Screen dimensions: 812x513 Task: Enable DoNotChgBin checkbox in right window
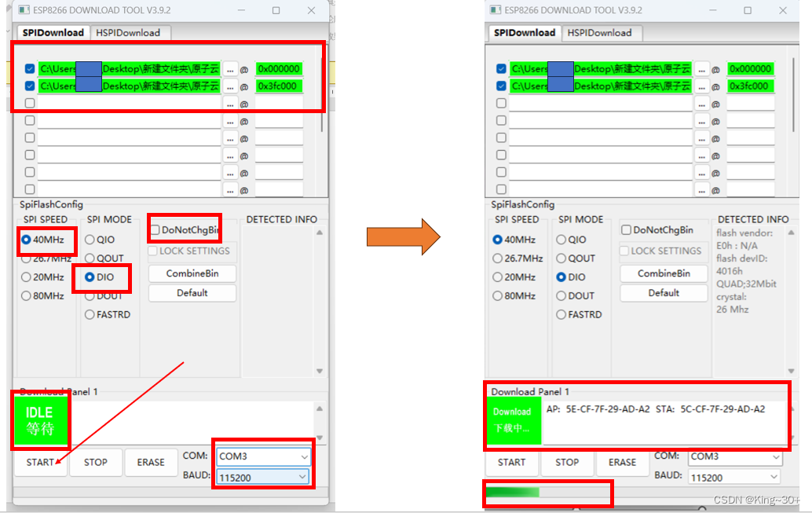click(626, 229)
